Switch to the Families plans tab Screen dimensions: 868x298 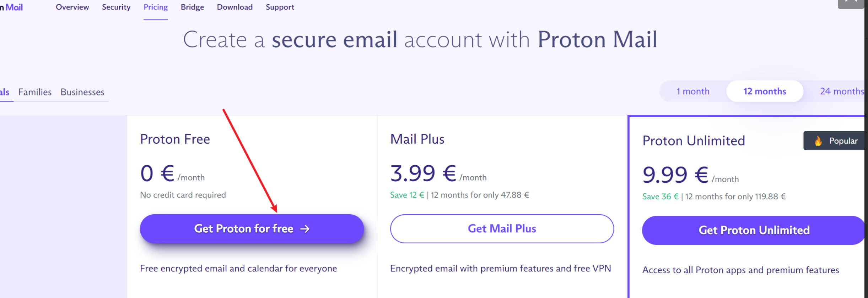pos(35,92)
